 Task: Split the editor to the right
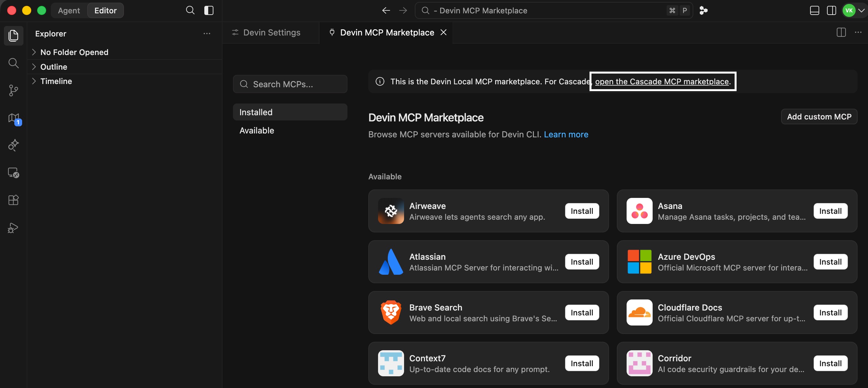pos(841,32)
